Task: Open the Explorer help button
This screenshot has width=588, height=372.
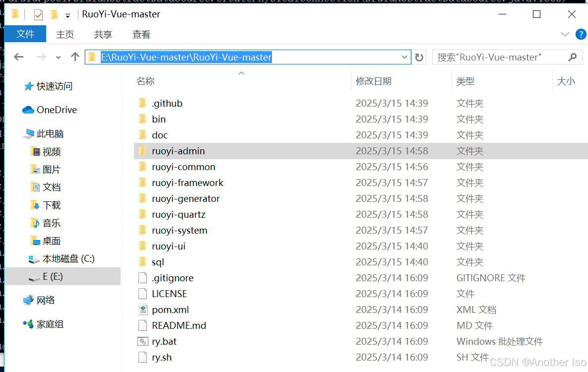Action: [x=581, y=35]
